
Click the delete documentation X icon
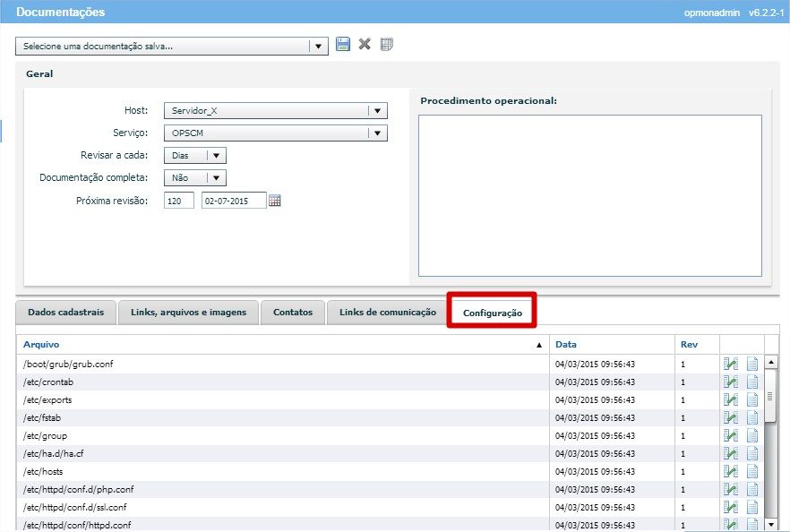click(x=365, y=44)
